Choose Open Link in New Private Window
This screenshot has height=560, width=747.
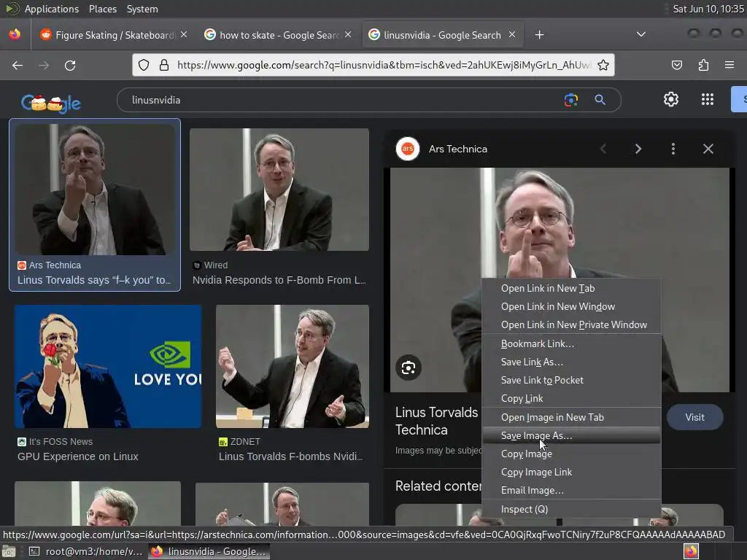[572, 324]
